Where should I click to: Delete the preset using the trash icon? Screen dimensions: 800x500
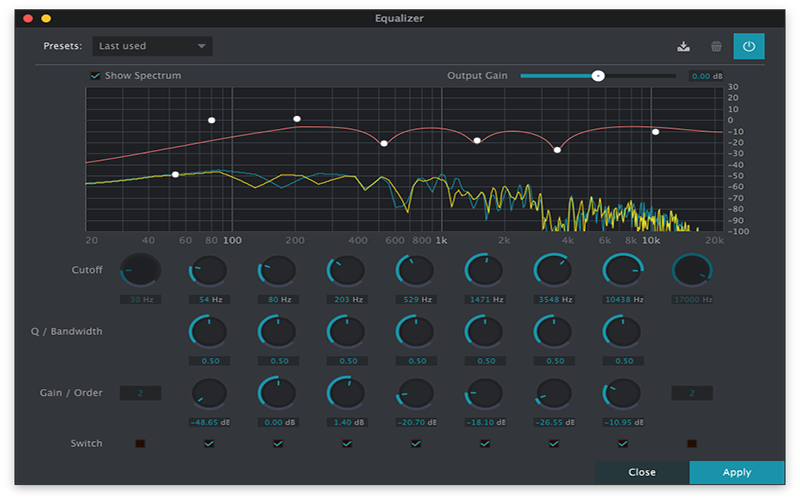coord(716,46)
